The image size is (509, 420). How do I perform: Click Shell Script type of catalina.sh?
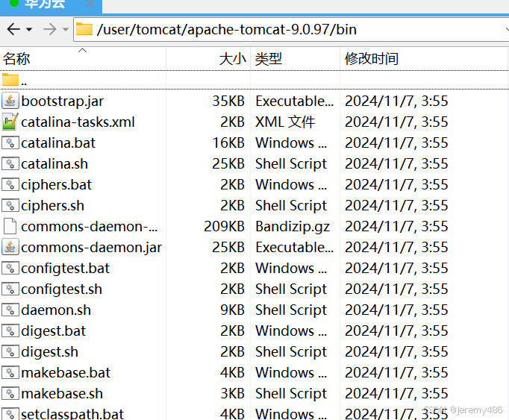(x=291, y=164)
